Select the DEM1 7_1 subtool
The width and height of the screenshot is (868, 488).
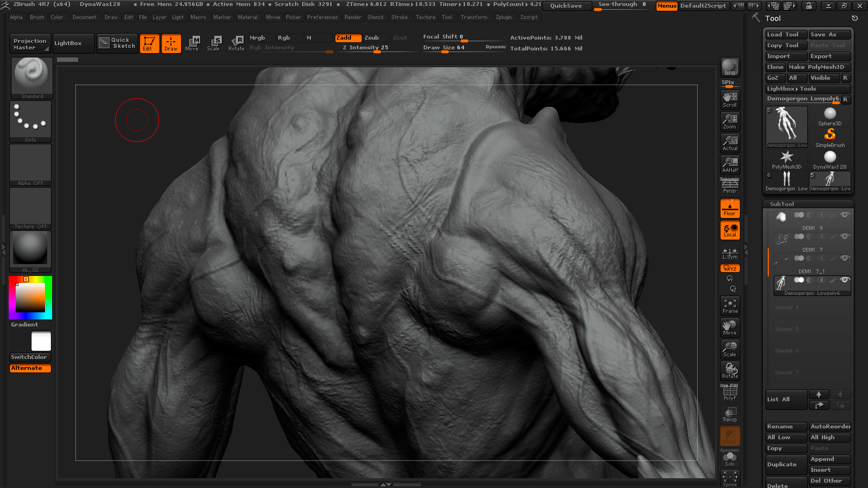[x=812, y=264]
